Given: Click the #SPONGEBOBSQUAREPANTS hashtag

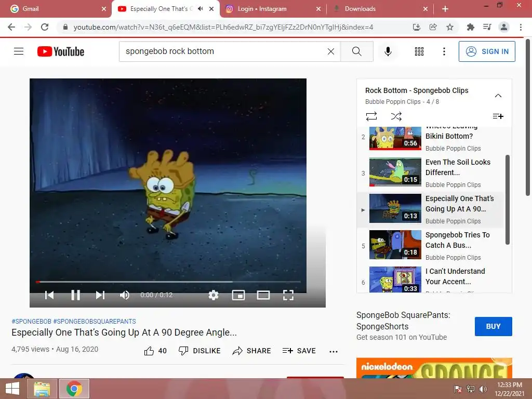Looking at the screenshot, I should [95, 321].
